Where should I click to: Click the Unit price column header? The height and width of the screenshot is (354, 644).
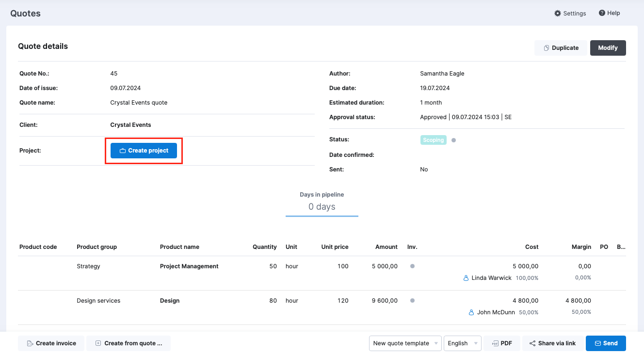click(335, 247)
